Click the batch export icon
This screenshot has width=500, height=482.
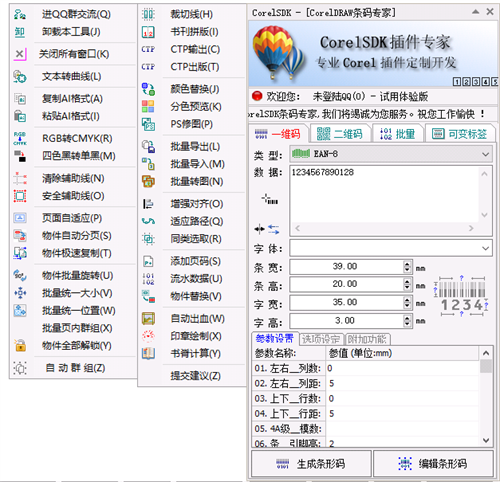pyautogui.click(x=148, y=146)
